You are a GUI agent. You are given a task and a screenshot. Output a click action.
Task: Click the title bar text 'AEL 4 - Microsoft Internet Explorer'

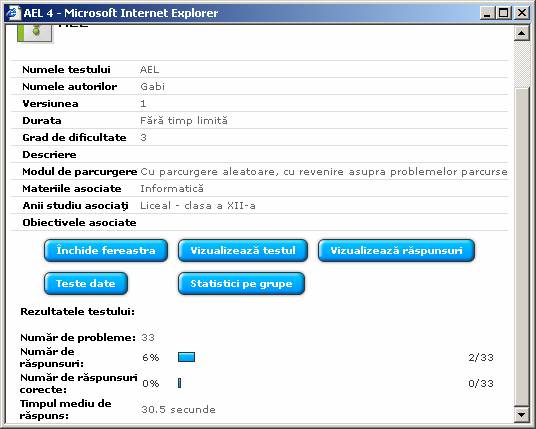[x=121, y=13]
